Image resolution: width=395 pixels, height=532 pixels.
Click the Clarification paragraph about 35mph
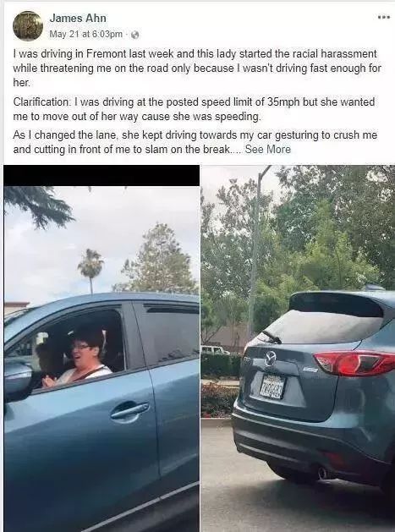pyautogui.click(x=194, y=109)
